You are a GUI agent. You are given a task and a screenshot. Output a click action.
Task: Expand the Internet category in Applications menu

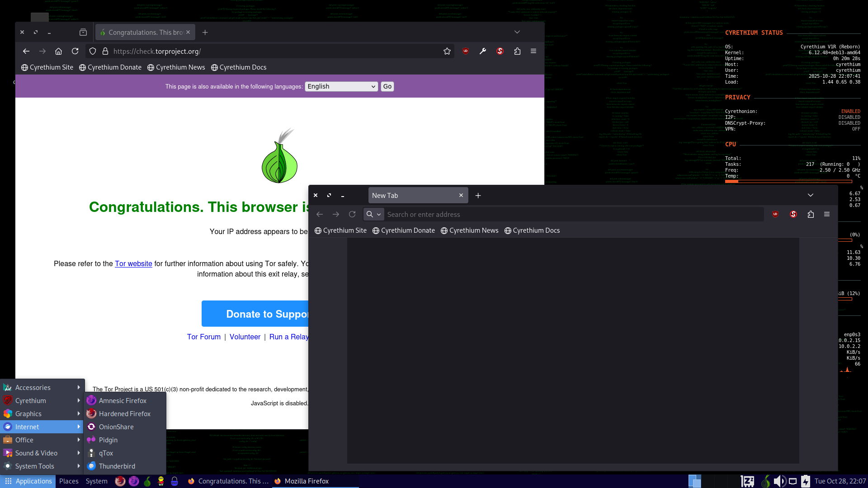coord(28,427)
